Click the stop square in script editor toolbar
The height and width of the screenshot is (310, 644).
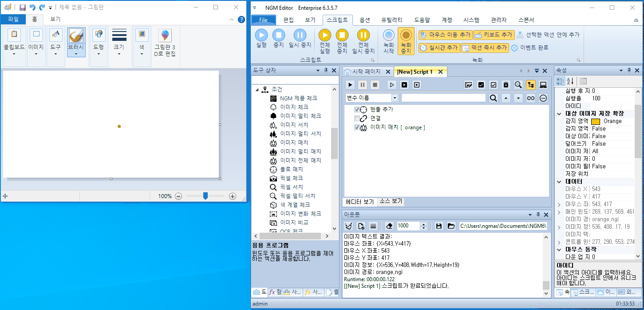pos(375,85)
